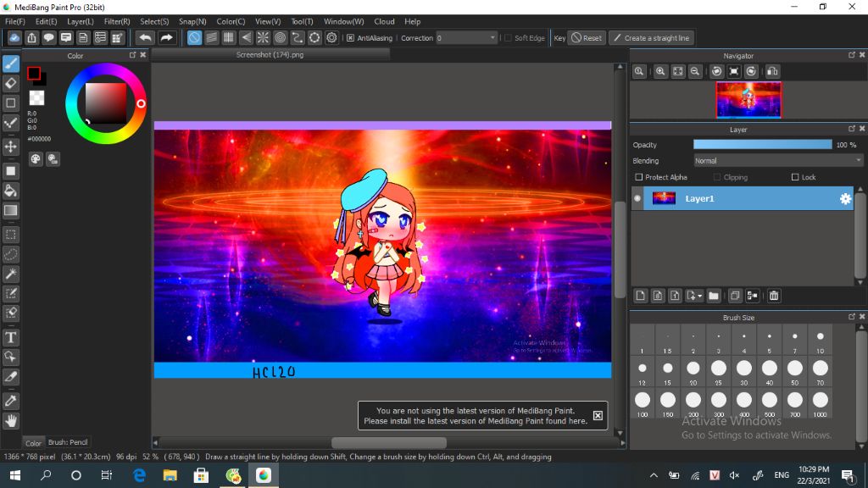Open the Blending mode dropdown
868x488 pixels.
778,160
